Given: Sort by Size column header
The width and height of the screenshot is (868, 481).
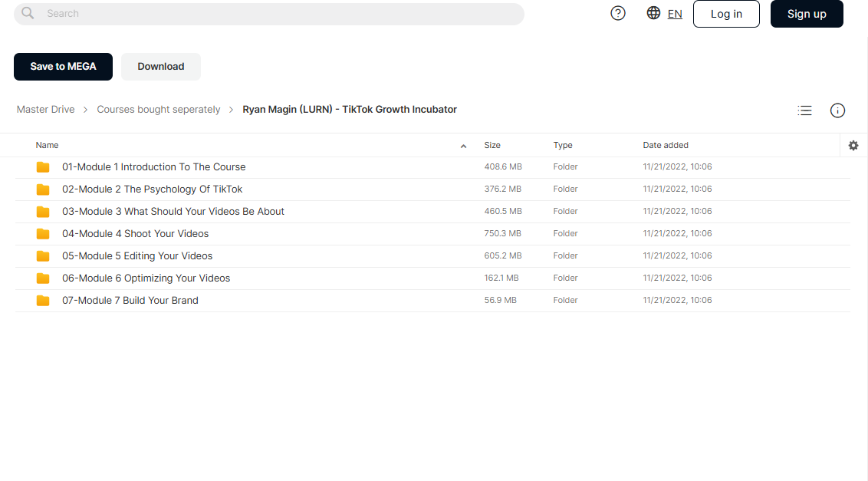Looking at the screenshot, I should pyautogui.click(x=492, y=145).
